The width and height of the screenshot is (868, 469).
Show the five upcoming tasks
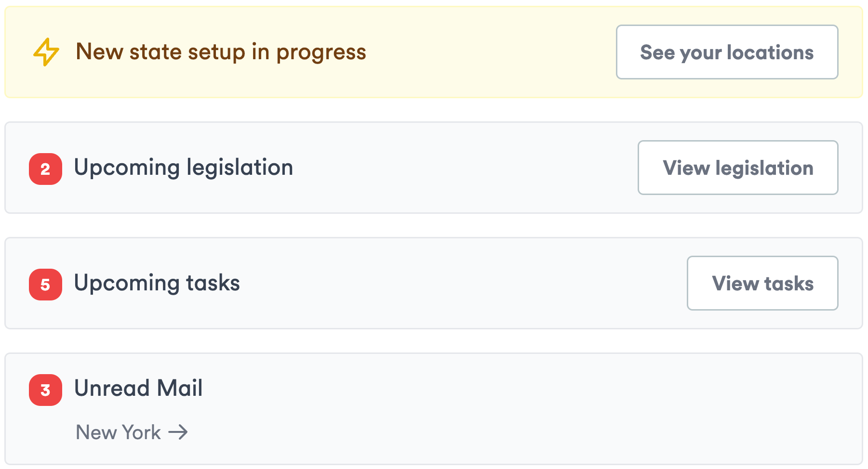[762, 283]
